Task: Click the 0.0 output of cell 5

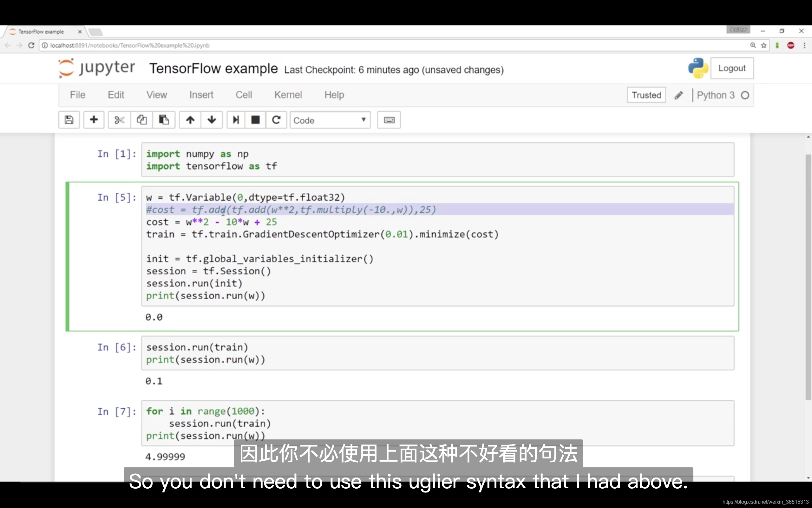Action: tap(154, 317)
